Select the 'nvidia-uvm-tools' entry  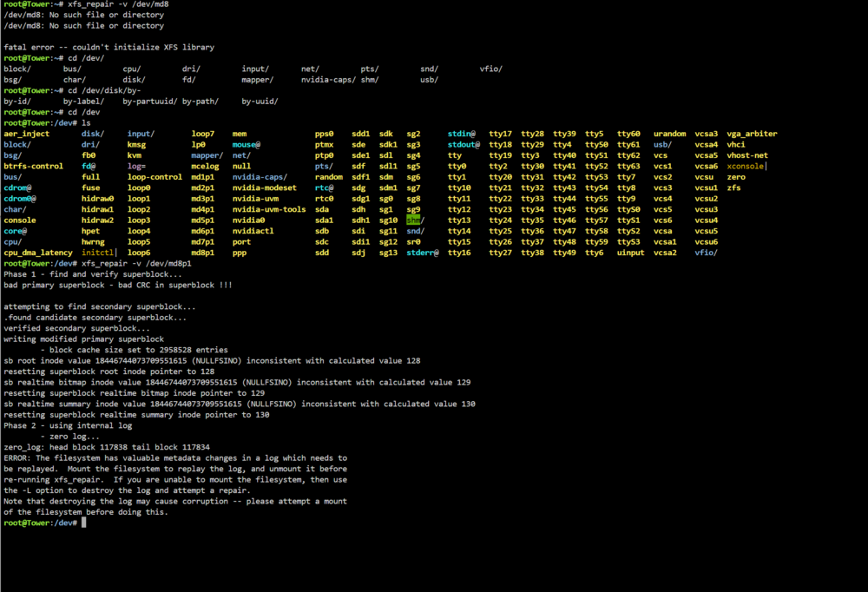click(x=269, y=209)
